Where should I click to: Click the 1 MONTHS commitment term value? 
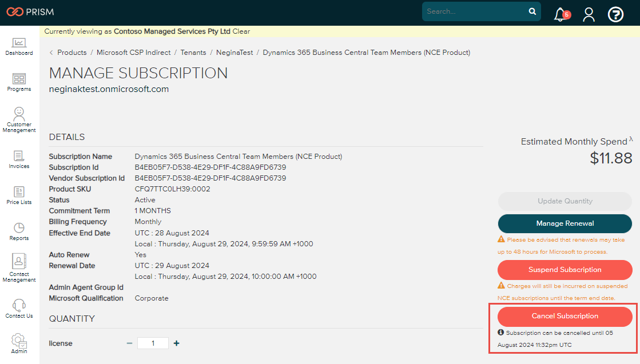[153, 211]
